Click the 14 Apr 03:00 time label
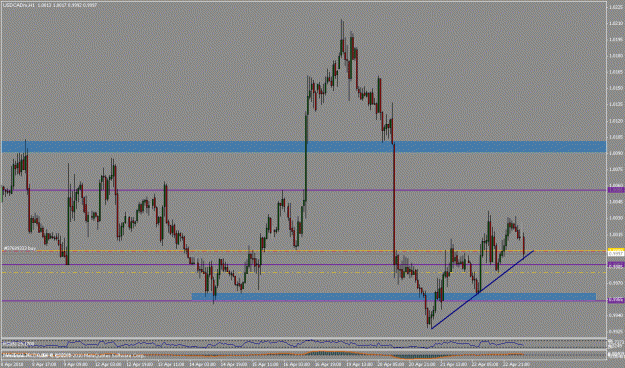625x368 pixels. (x=201, y=364)
